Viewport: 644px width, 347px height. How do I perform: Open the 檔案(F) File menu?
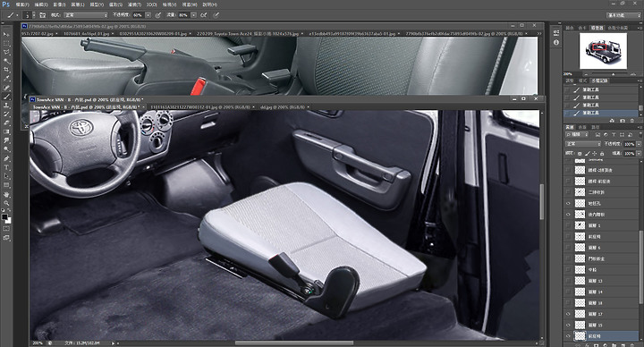click(22, 4)
